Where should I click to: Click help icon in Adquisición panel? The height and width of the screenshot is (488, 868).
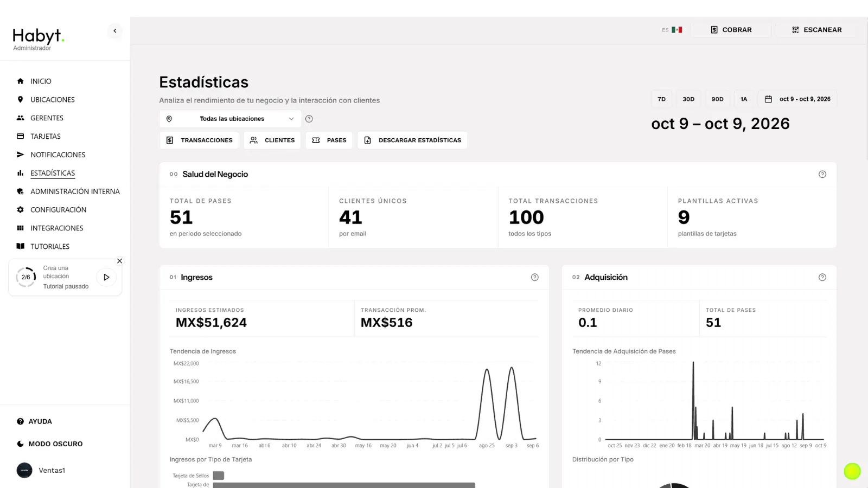pos(822,277)
